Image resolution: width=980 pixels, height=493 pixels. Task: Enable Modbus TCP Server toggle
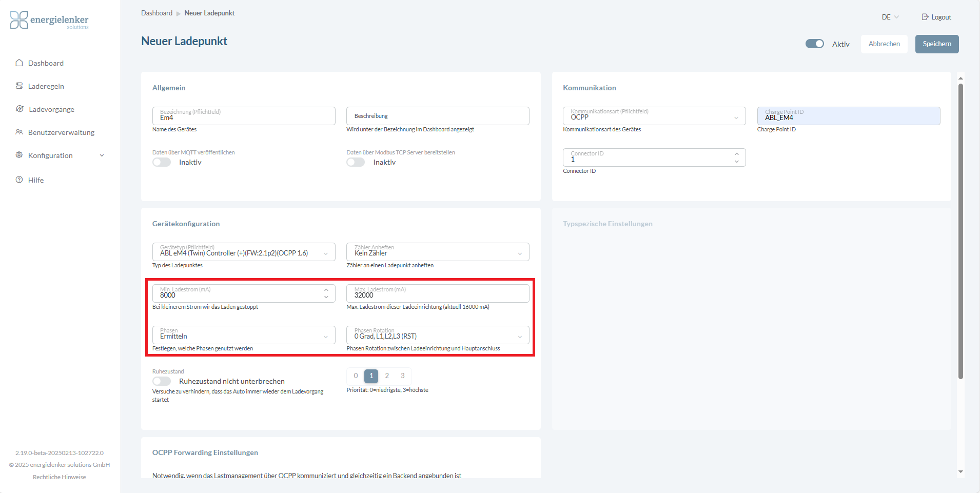point(356,162)
